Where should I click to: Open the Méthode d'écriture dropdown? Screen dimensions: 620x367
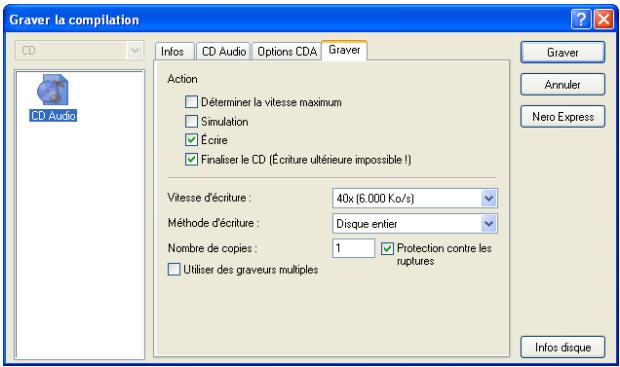[x=489, y=224]
